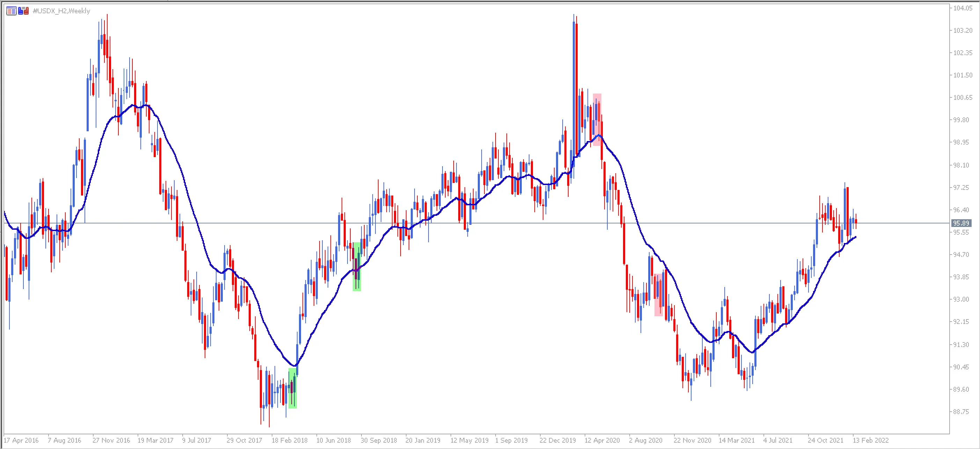Click the 7 Aug 2016 date label
The height and width of the screenshot is (449, 980).
65,440
